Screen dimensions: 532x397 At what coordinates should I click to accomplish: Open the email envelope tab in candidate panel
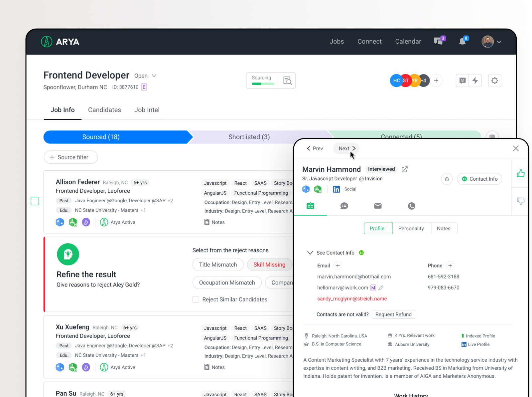pos(378,206)
